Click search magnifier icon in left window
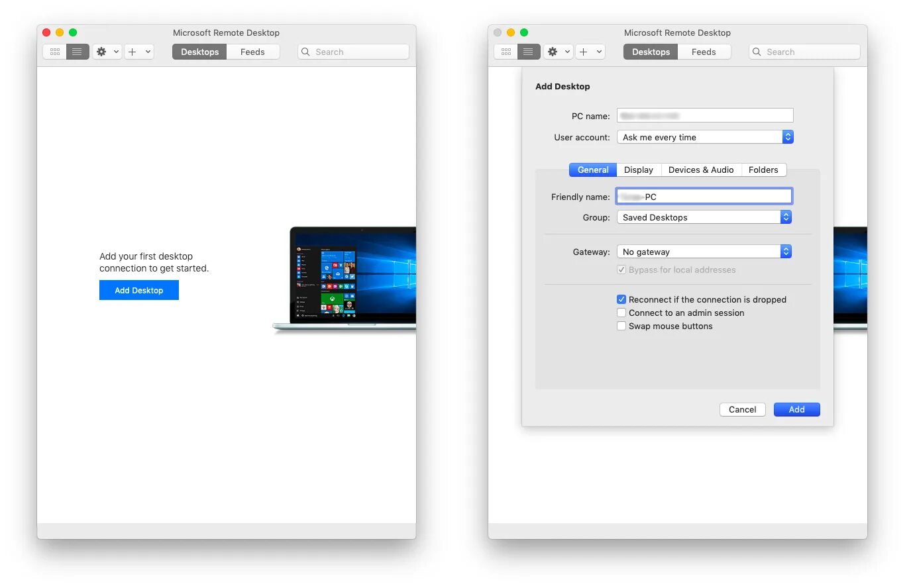The height and width of the screenshot is (588, 913). coord(305,52)
